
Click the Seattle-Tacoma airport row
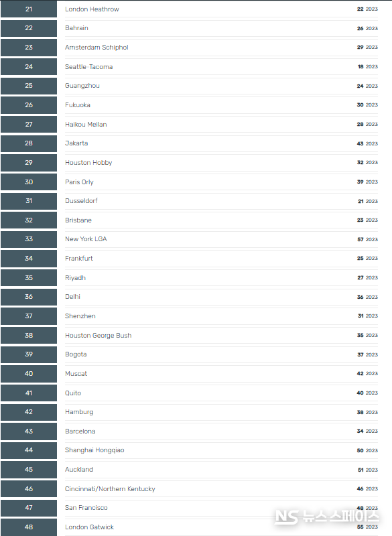point(221,66)
